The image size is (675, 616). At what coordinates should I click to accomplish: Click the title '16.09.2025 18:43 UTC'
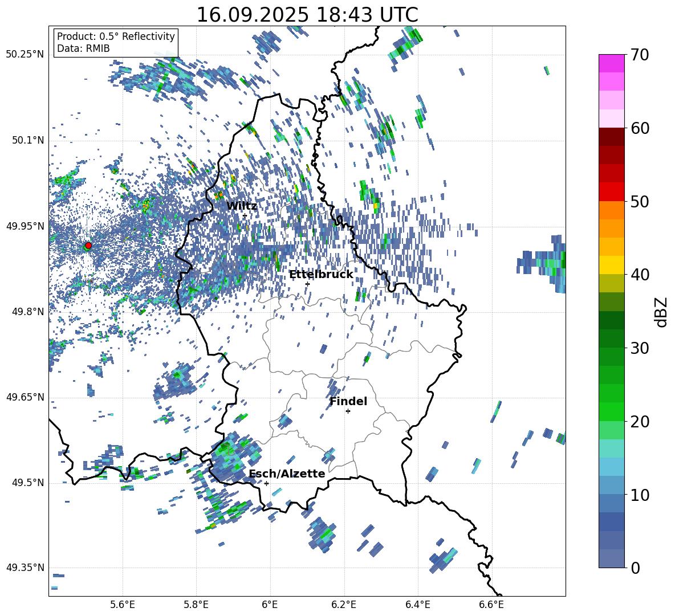click(307, 15)
